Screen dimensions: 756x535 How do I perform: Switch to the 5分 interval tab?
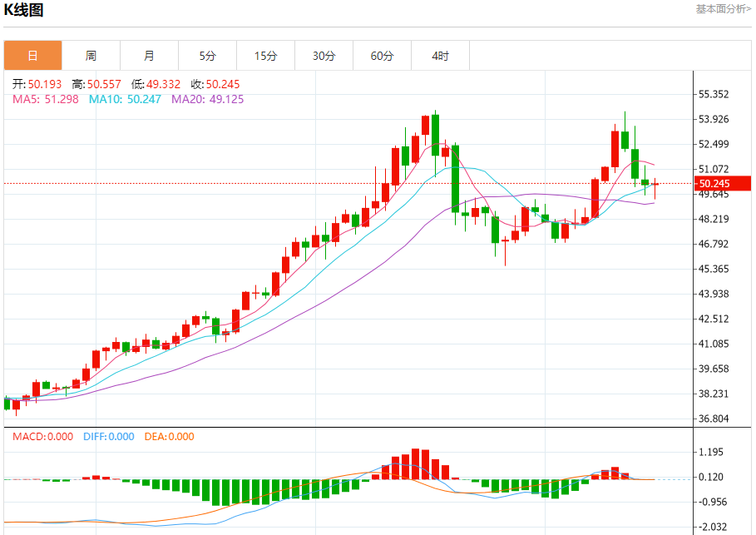[207, 56]
